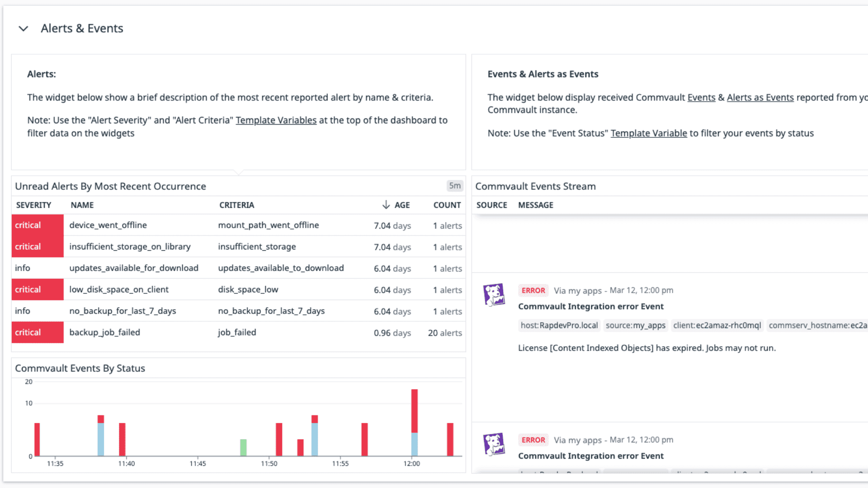Click mount_path_went_offline criteria cell
This screenshot has height=488, width=868.
(x=269, y=225)
